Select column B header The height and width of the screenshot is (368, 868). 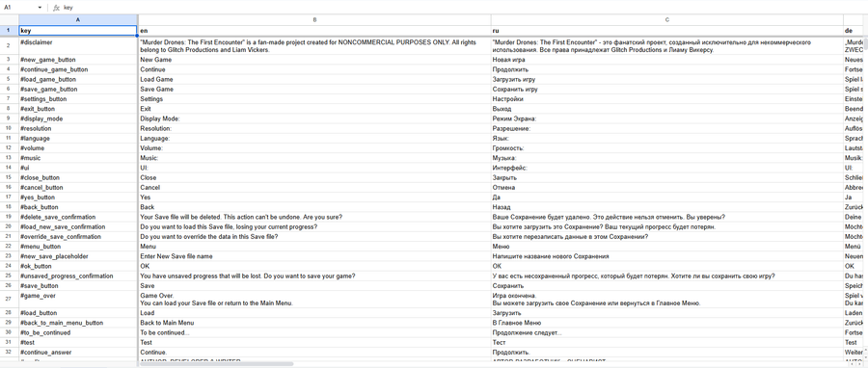click(314, 20)
